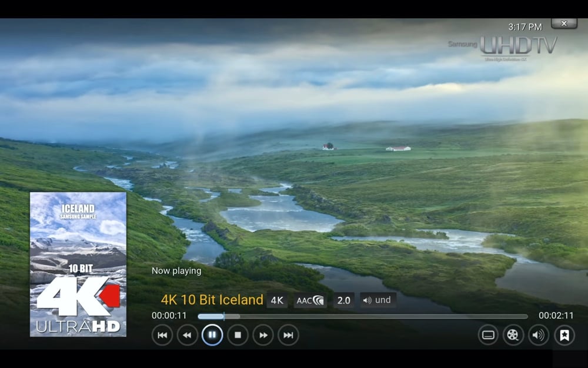588x368 pixels.
Task: Click the seek bar position marker
Action: tap(224, 317)
